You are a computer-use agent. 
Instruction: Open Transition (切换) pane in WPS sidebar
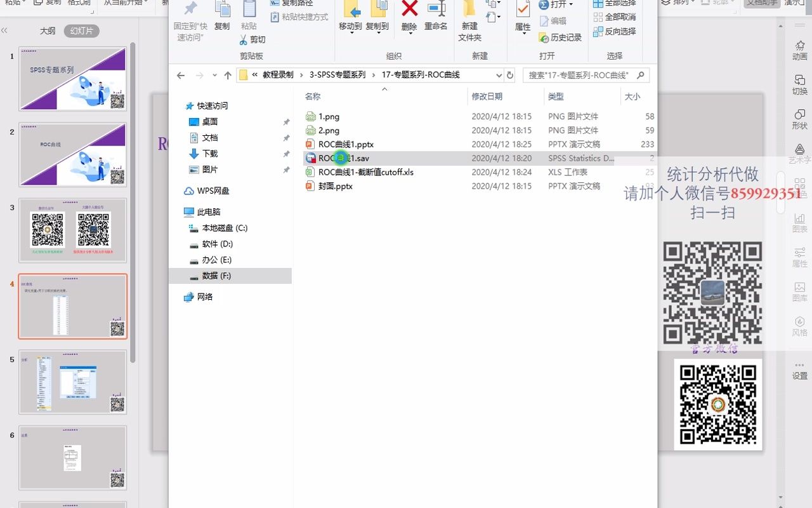pyautogui.click(x=799, y=84)
